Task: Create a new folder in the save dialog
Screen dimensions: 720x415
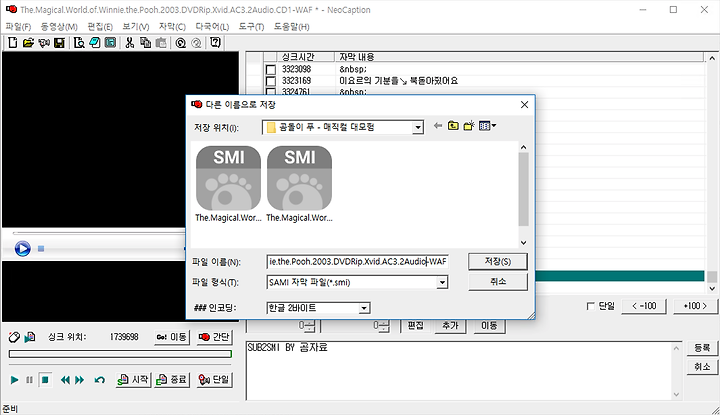Action: pyautogui.click(x=469, y=125)
